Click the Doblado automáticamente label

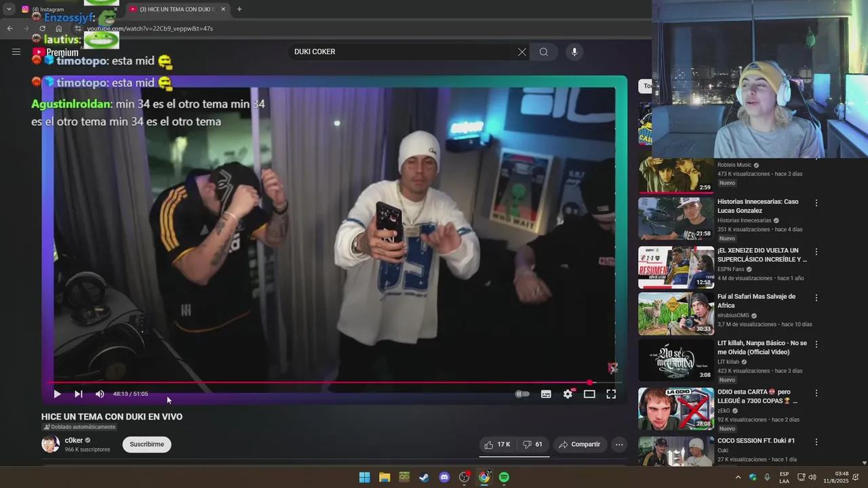tap(79, 427)
